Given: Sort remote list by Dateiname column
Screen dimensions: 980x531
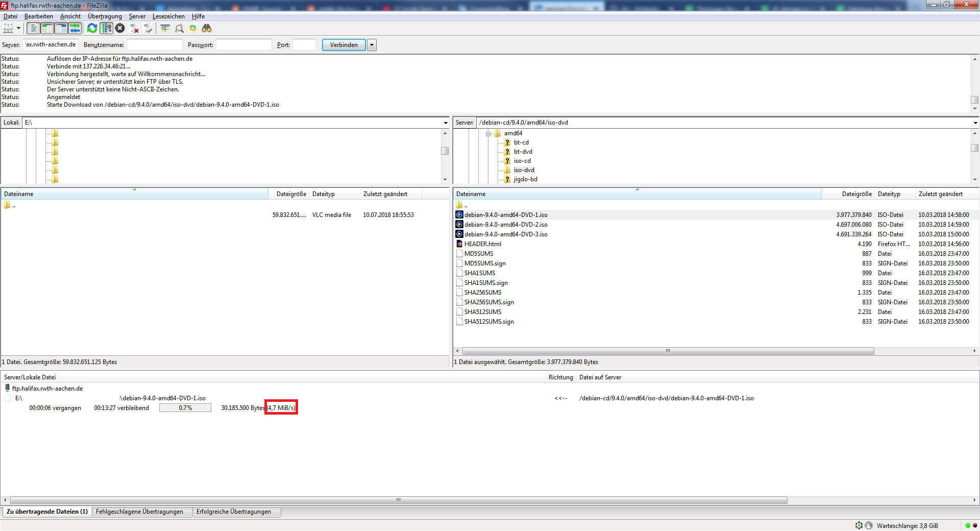Looking at the screenshot, I should point(637,194).
